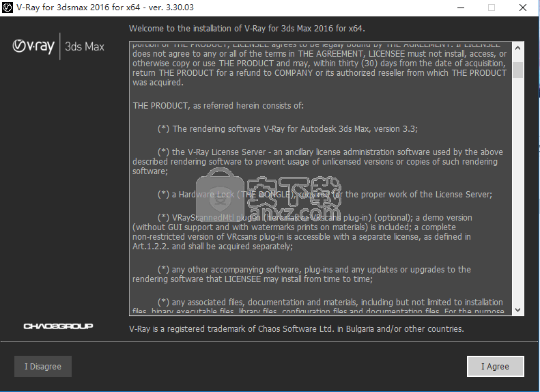The image size is (540, 392).
Task: Click the "V-Ray License Server" paragraph
Action: (x=317, y=162)
